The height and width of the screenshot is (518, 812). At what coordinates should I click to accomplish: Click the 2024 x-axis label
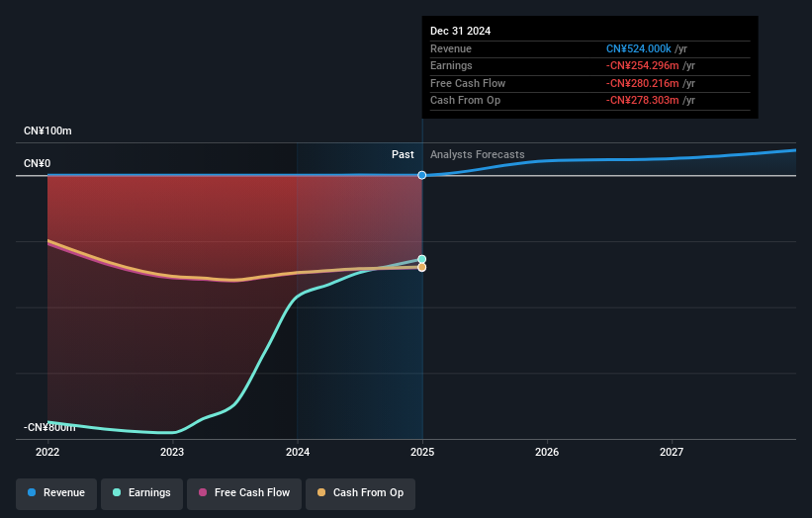298,453
